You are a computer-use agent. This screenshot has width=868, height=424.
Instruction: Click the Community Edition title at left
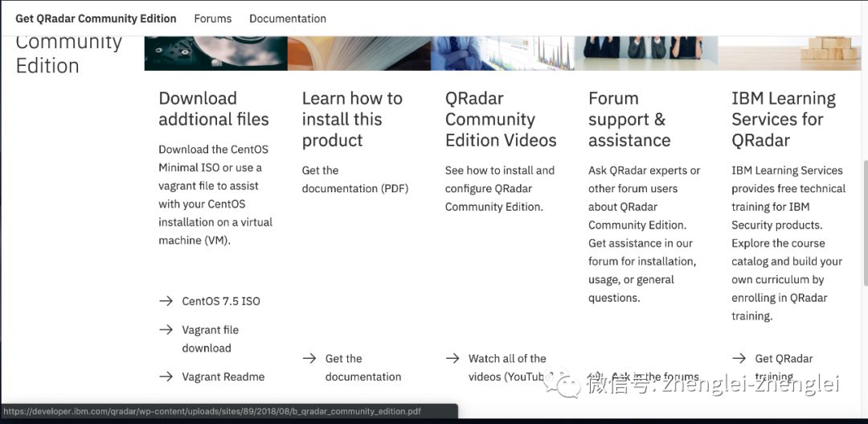click(x=69, y=54)
